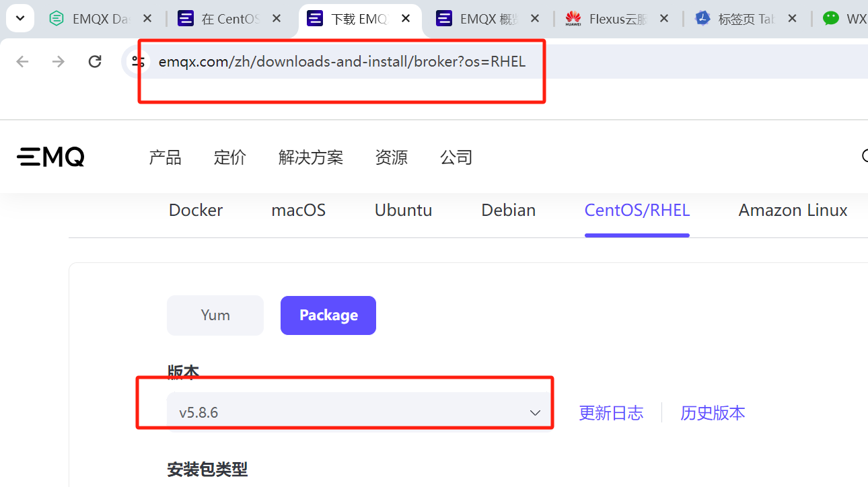Switch to the EMQX Dashboard tab

point(101,19)
